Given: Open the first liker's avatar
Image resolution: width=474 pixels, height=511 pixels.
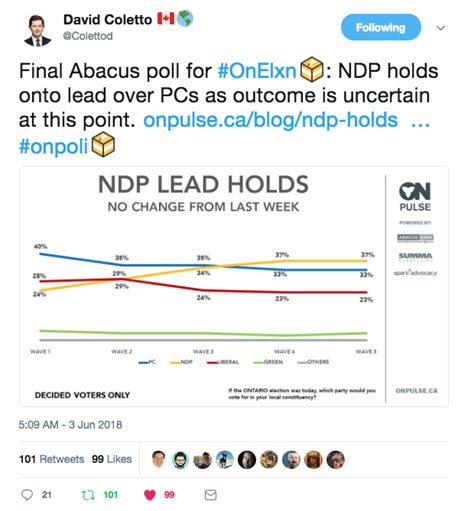Looking at the screenshot, I should [158, 460].
